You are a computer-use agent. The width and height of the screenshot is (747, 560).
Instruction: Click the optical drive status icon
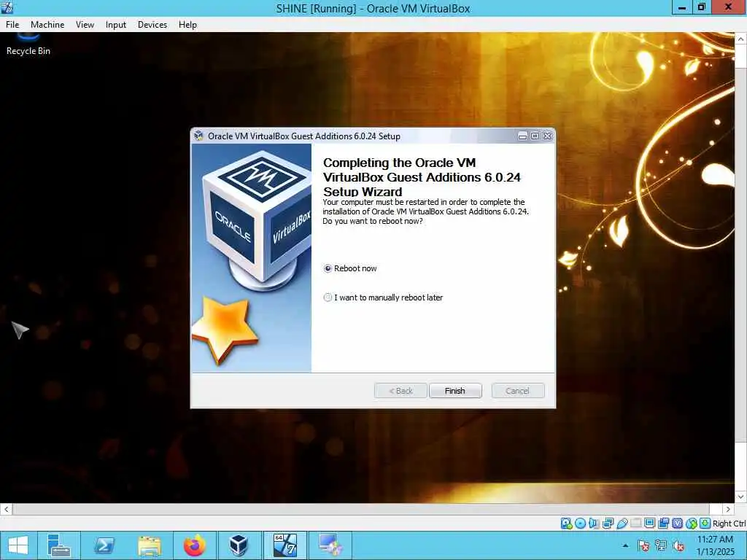580,524
